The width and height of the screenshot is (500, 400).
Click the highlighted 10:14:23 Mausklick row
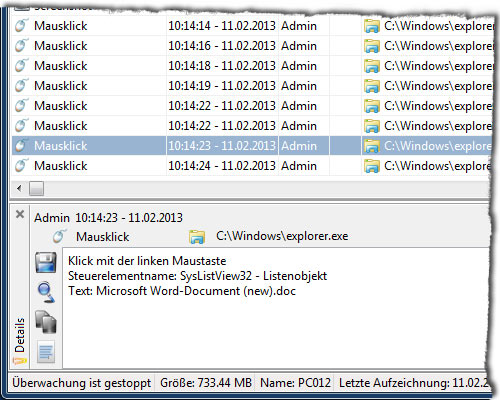pyautogui.click(x=252, y=146)
